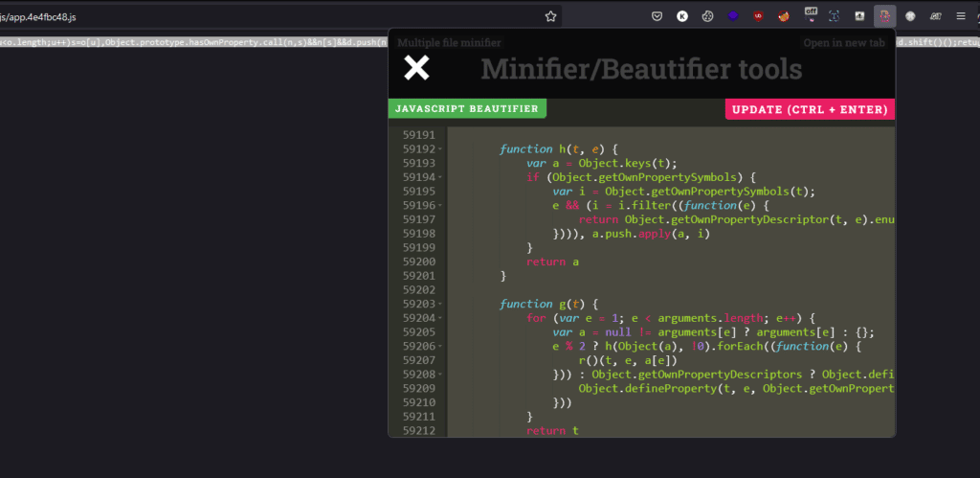Image resolution: width=980 pixels, height=478 pixels.
Task: Click the uBlock Origin shield icon
Action: point(758,16)
